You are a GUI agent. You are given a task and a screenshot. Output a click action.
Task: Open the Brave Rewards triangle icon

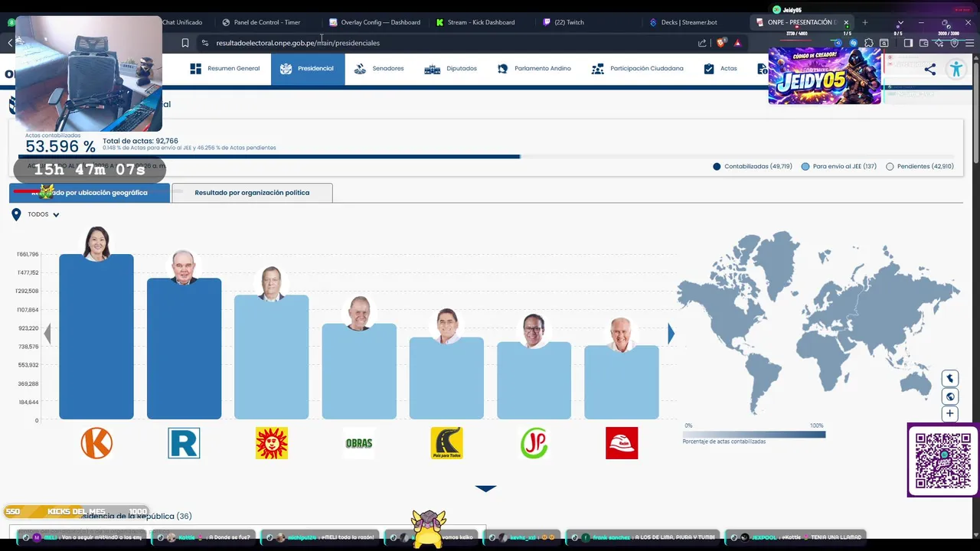click(737, 43)
